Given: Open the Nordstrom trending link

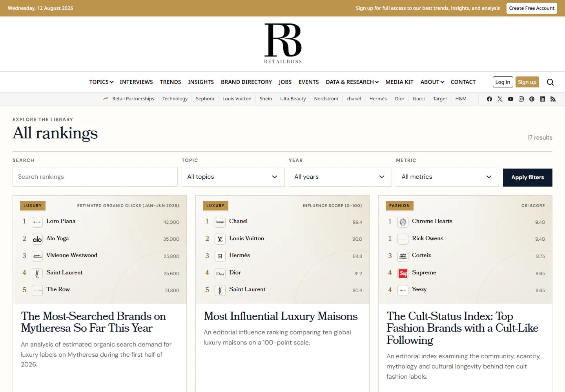Looking at the screenshot, I should coord(326,99).
